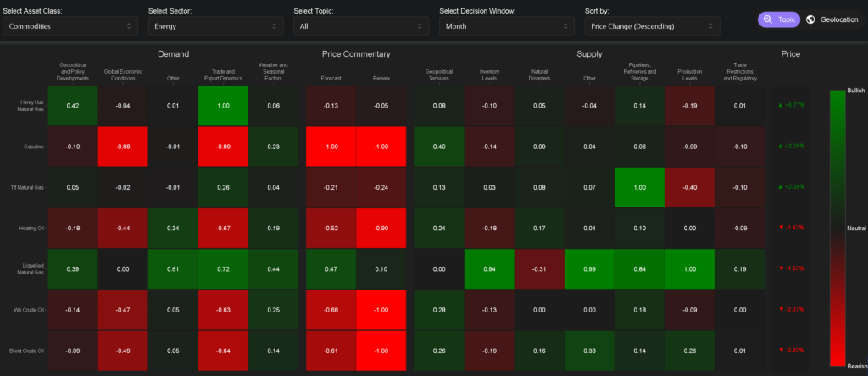
Task: Click the Forecast column header
Action: coord(331,79)
